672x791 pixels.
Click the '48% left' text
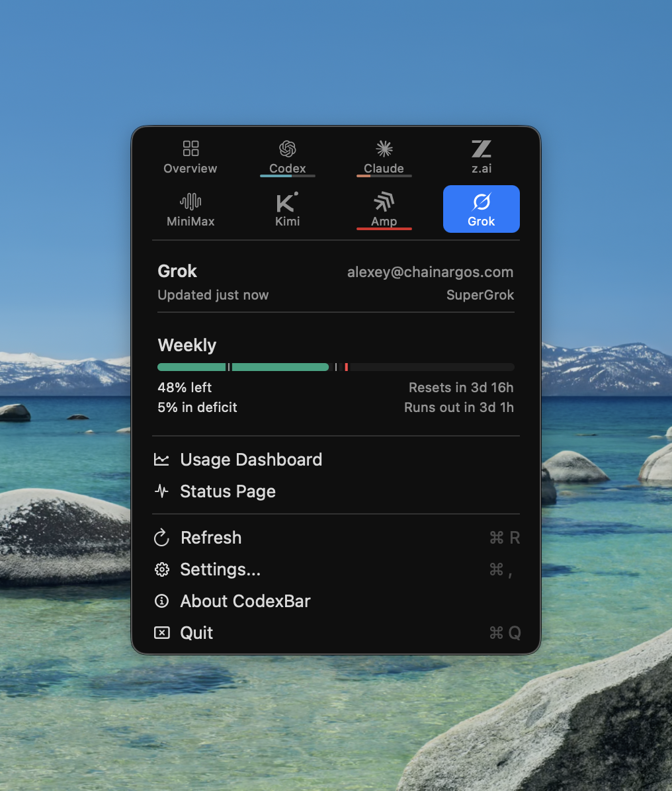pos(185,388)
